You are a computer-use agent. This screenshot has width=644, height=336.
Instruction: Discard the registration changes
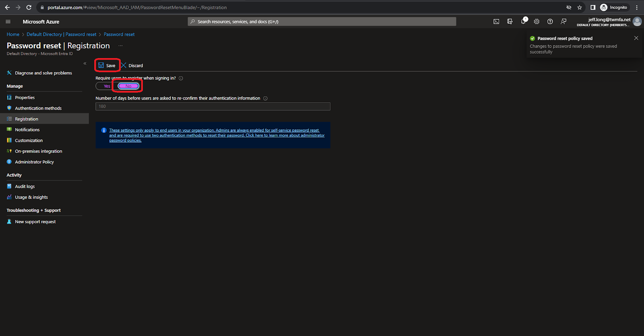(x=132, y=65)
